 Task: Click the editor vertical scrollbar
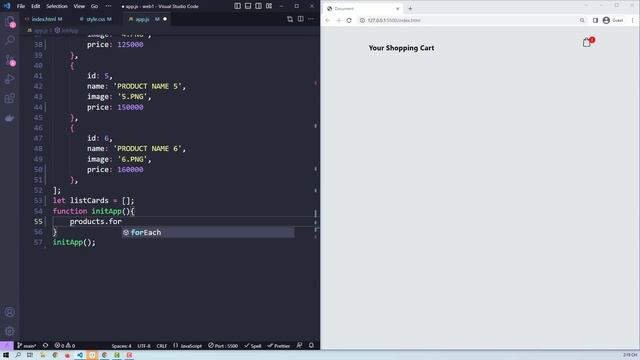pyautogui.click(x=316, y=188)
